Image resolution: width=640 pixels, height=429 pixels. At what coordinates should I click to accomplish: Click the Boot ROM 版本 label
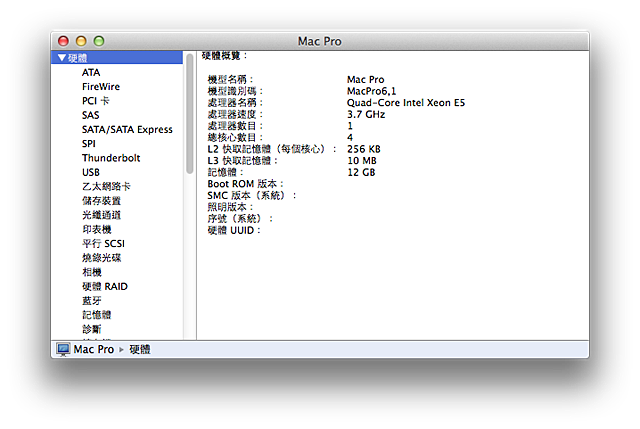coord(245,184)
